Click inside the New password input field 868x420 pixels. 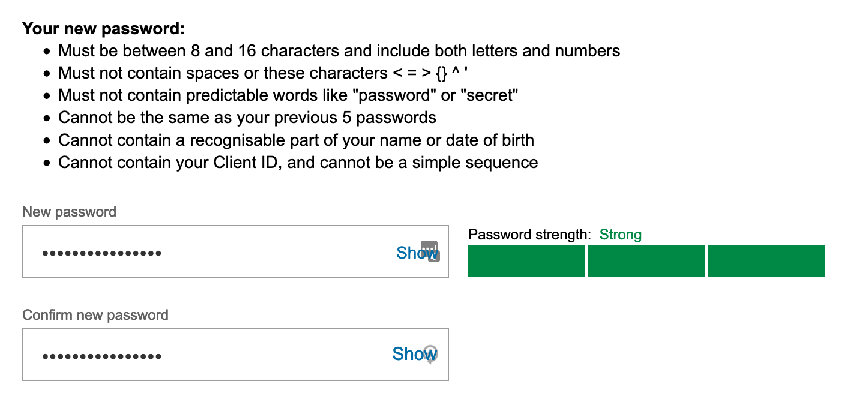(210, 252)
